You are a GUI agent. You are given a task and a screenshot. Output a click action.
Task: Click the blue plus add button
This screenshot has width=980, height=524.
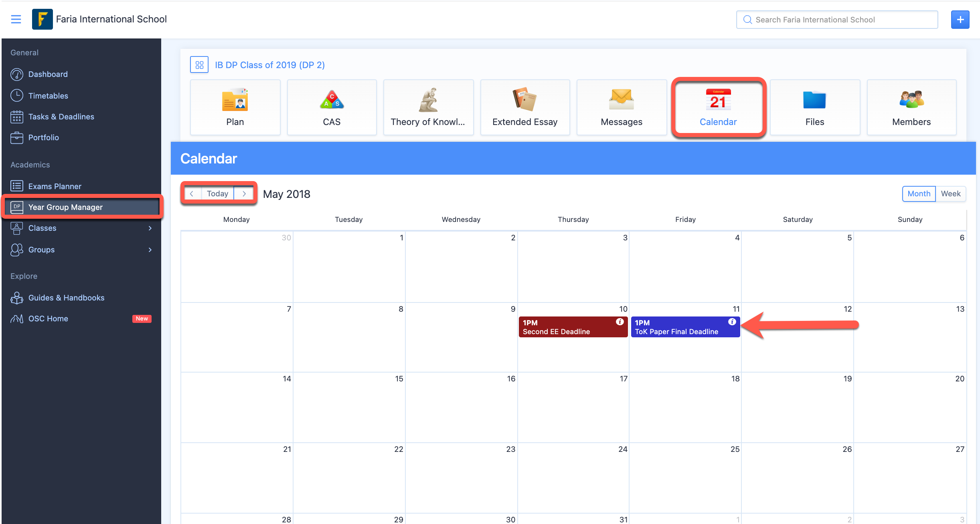960,20
